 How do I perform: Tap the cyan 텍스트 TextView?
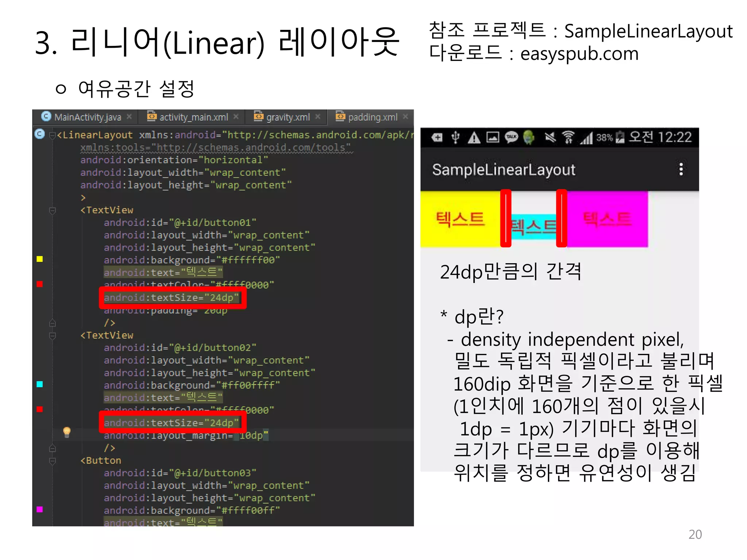534,226
